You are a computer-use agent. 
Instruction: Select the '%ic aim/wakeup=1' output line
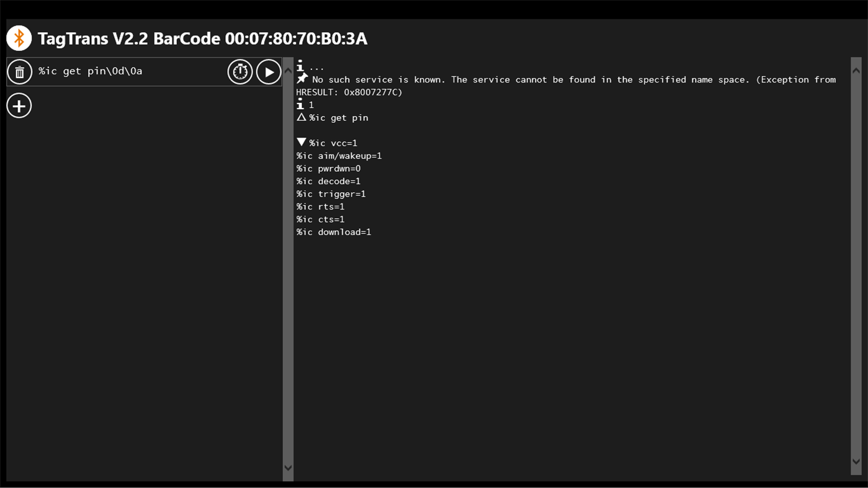coord(339,156)
